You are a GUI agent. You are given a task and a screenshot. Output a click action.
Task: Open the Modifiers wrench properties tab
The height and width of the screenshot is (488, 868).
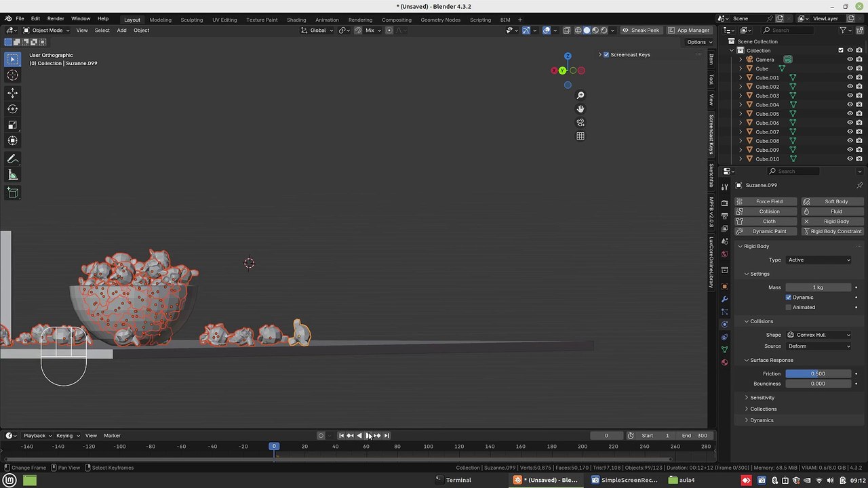click(724, 299)
